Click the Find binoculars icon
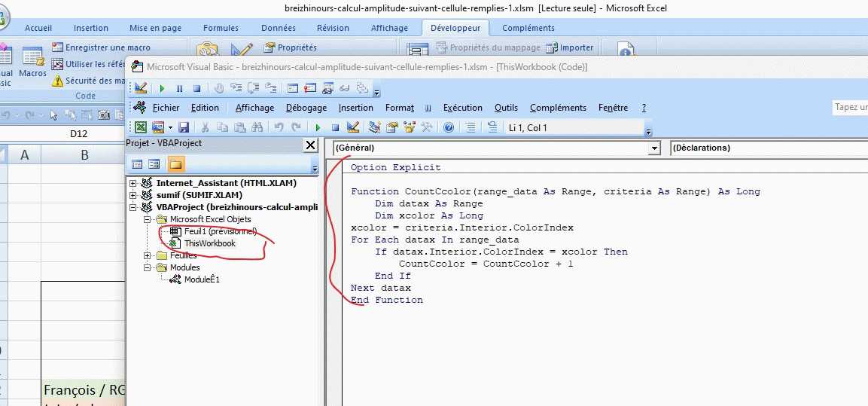Screen dimensions: 868x406 pyautogui.click(x=257, y=127)
